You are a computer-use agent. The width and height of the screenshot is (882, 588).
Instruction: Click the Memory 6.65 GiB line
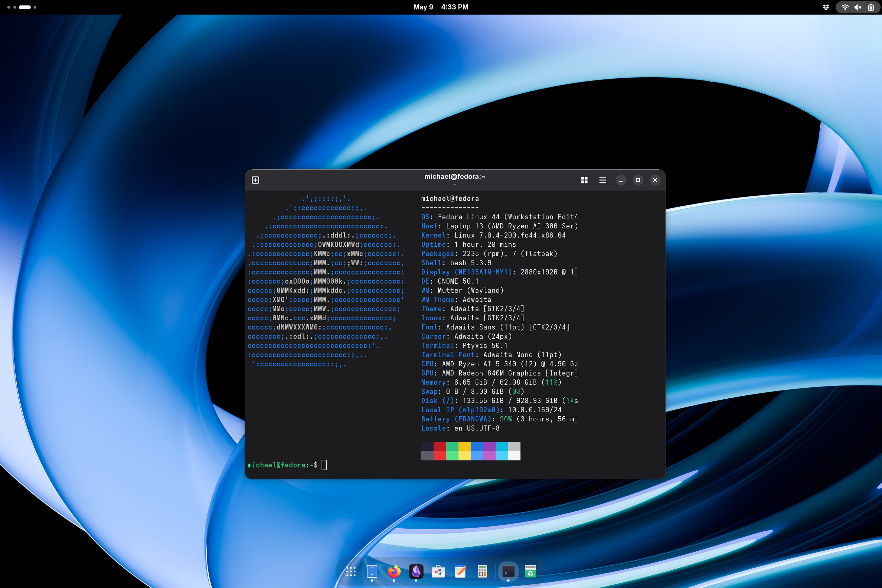(491, 382)
